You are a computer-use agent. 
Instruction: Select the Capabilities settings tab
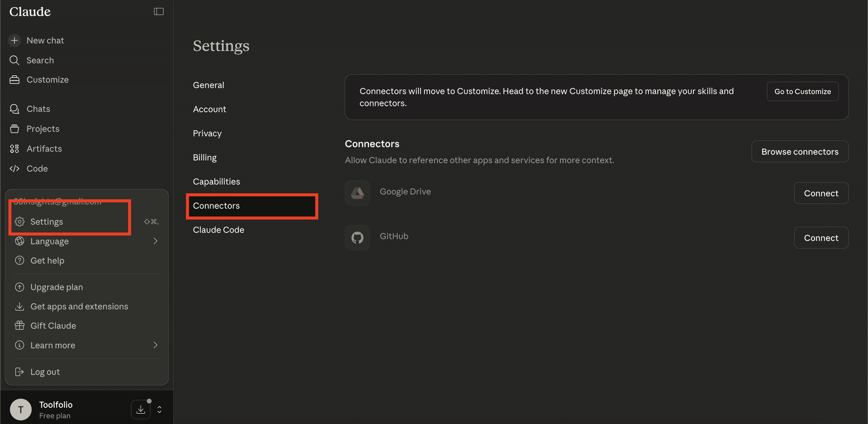(x=216, y=182)
